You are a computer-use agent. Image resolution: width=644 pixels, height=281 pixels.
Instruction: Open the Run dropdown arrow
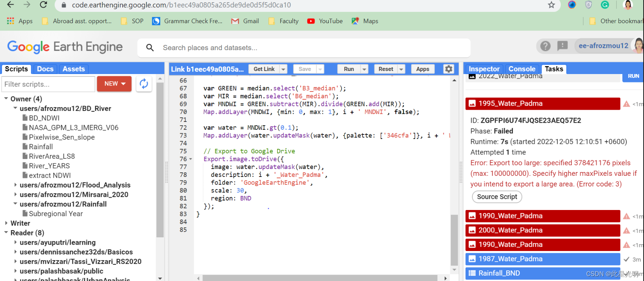[x=365, y=69]
